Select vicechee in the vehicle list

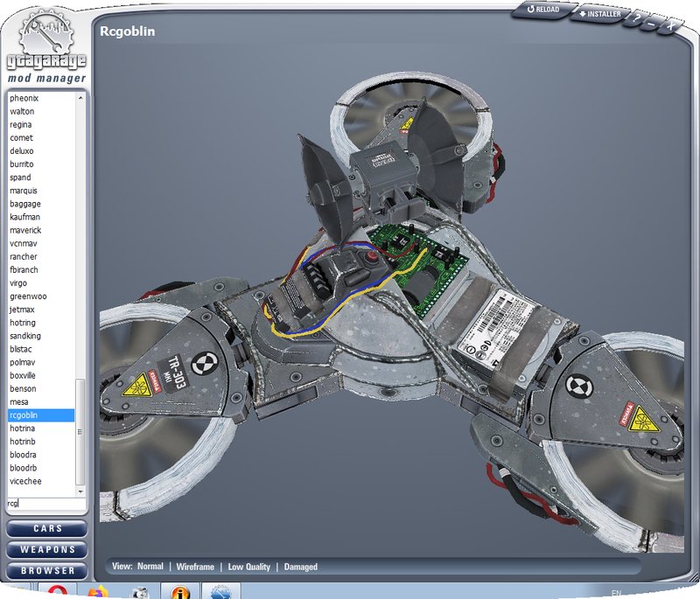(41, 481)
